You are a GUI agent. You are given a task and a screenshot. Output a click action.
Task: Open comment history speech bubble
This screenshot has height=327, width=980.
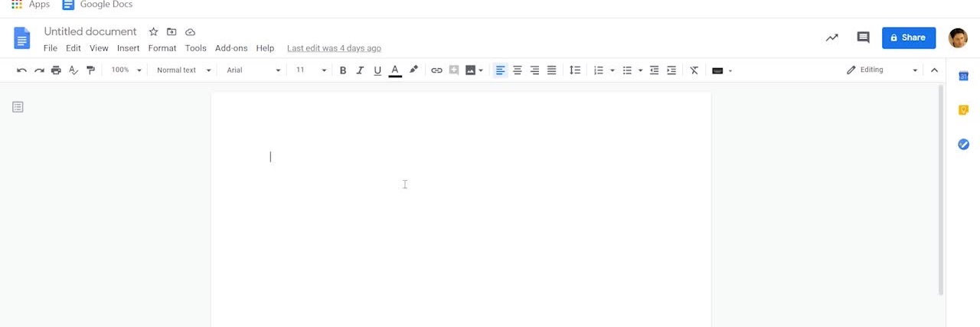(863, 38)
